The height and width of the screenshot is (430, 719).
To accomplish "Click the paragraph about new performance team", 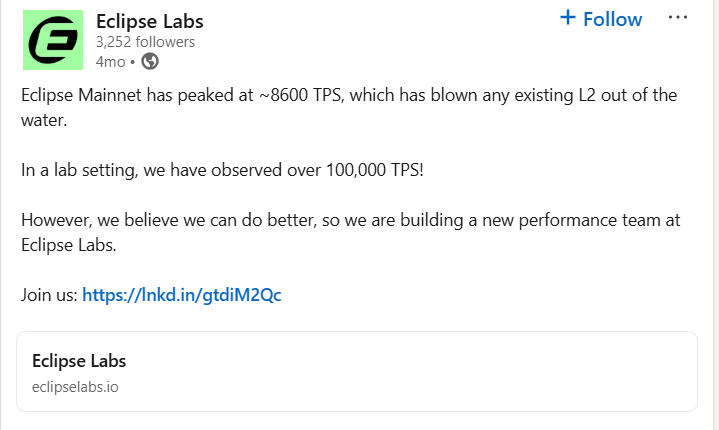I will 351,232.
